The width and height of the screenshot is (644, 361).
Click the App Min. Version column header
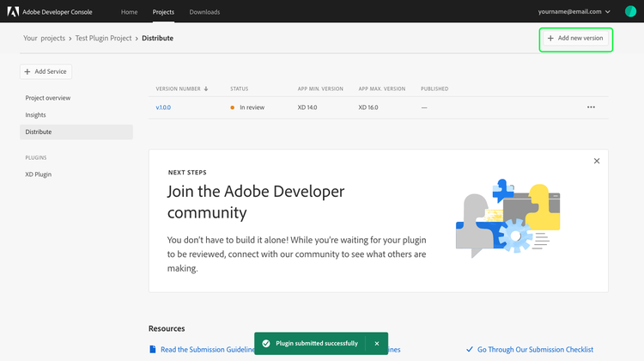point(320,89)
